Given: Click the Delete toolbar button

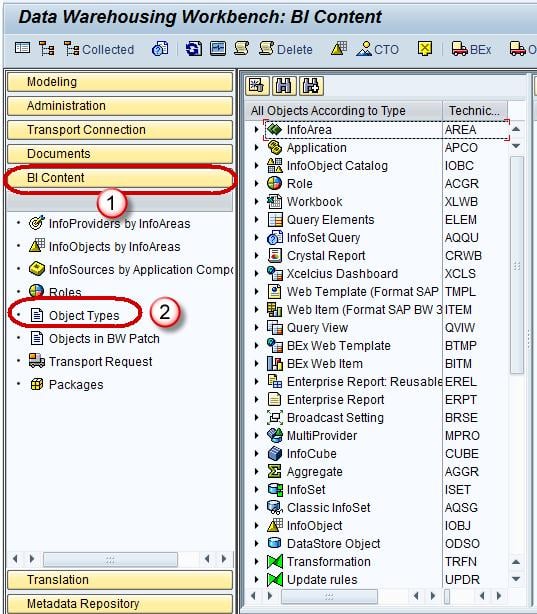Looking at the screenshot, I should click(286, 49).
